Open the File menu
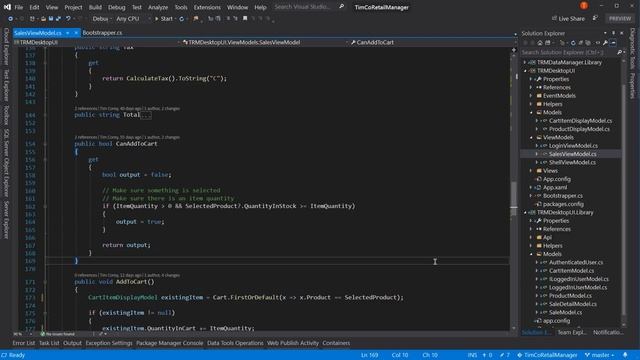 click(x=19, y=7)
